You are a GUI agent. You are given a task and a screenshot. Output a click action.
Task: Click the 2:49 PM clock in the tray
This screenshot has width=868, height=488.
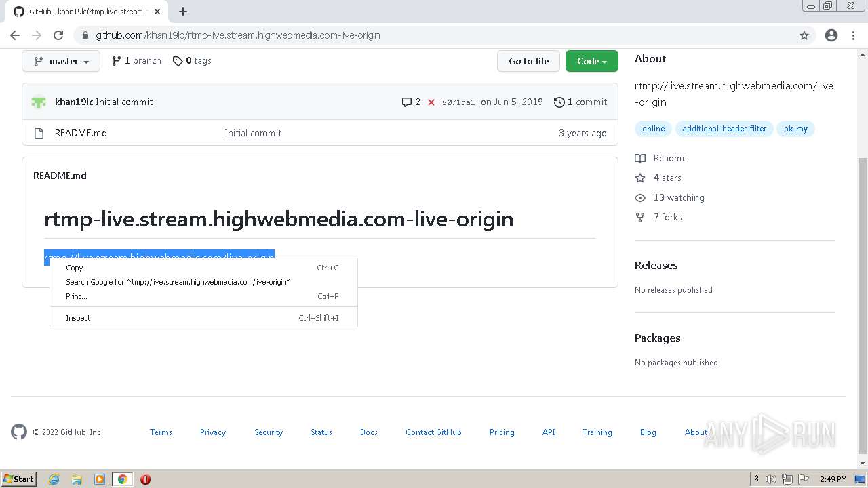(x=833, y=479)
